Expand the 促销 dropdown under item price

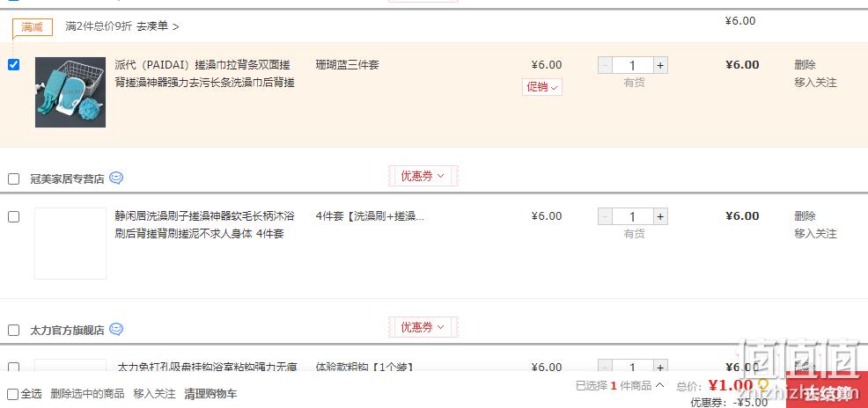[x=542, y=87]
